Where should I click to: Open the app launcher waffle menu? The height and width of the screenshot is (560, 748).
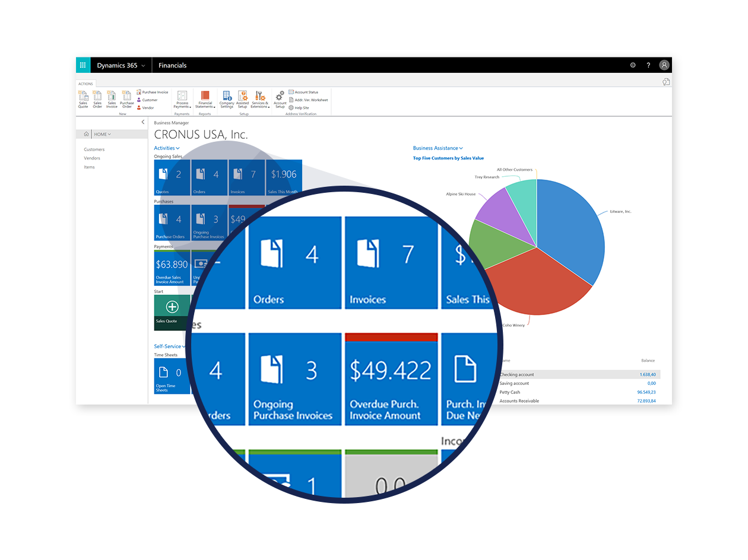pyautogui.click(x=83, y=65)
